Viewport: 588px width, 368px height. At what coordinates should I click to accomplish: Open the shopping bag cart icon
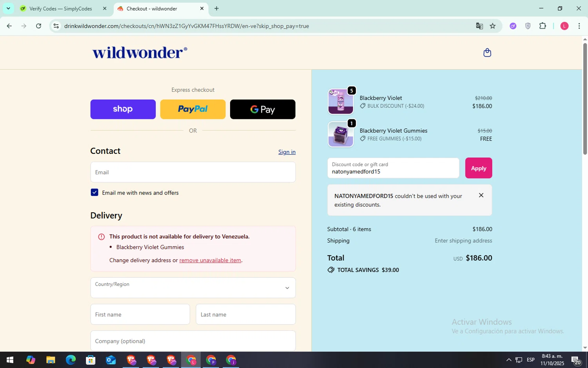(487, 53)
